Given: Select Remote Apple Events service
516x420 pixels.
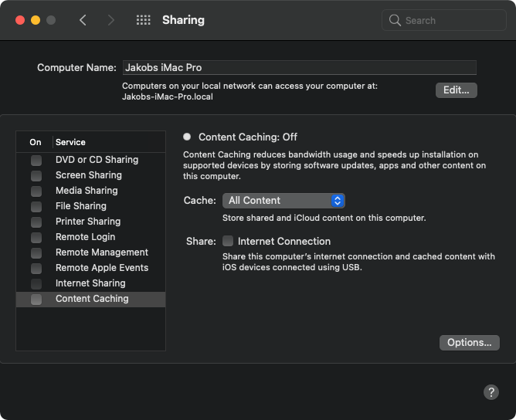Looking at the screenshot, I should (x=101, y=268).
